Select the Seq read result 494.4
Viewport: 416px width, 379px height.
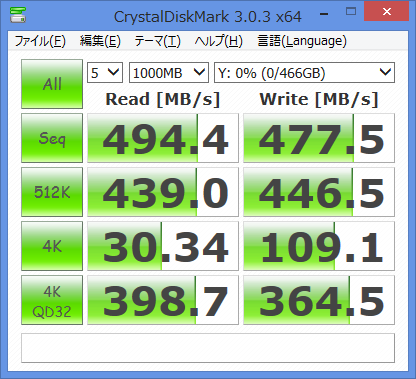(163, 138)
